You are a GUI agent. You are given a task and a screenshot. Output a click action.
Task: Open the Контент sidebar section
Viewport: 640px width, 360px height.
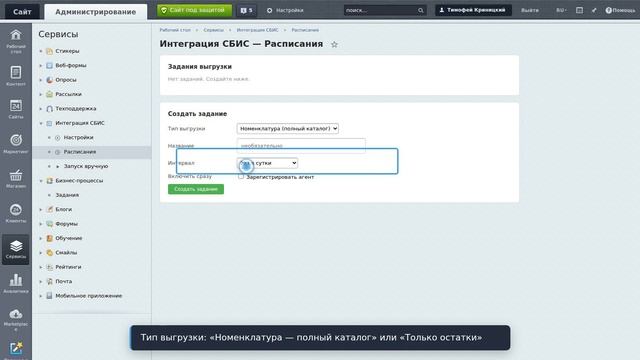pyautogui.click(x=16, y=76)
